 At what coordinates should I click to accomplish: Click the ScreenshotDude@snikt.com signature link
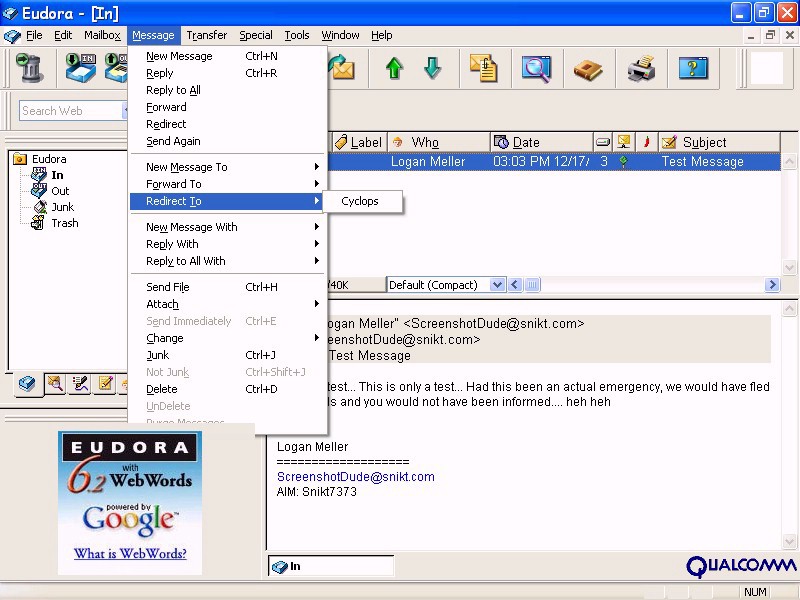click(x=356, y=477)
